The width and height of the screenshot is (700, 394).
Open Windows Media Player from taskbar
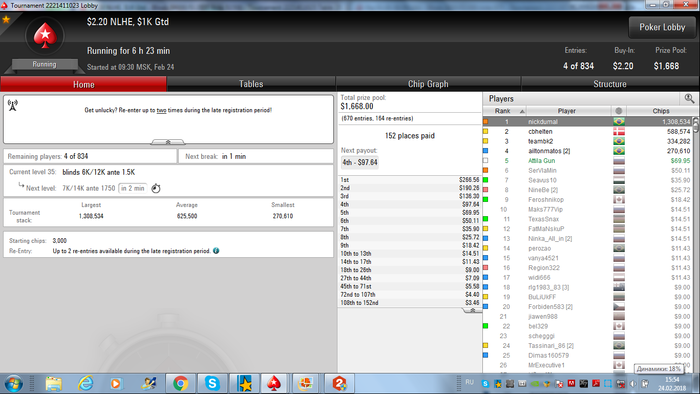[116, 384]
